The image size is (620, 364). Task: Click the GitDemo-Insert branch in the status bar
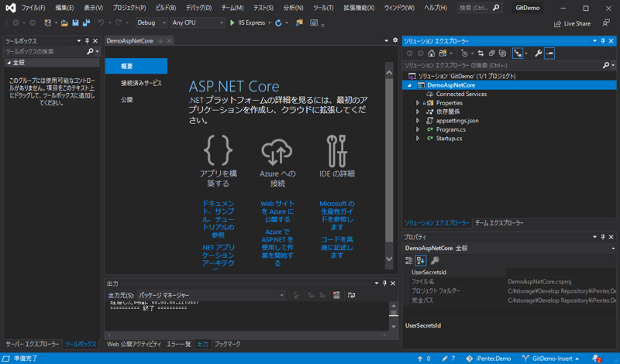[551, 359]
